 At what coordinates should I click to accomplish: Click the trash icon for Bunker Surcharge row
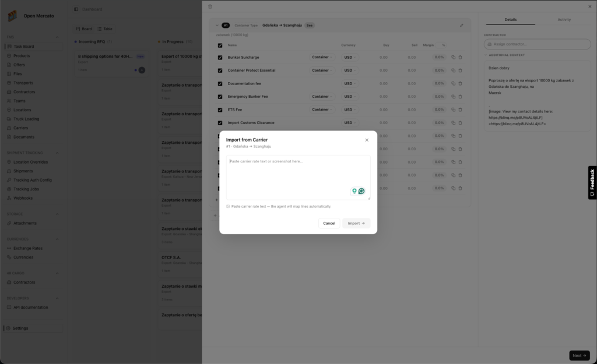[x=460, y=57]
